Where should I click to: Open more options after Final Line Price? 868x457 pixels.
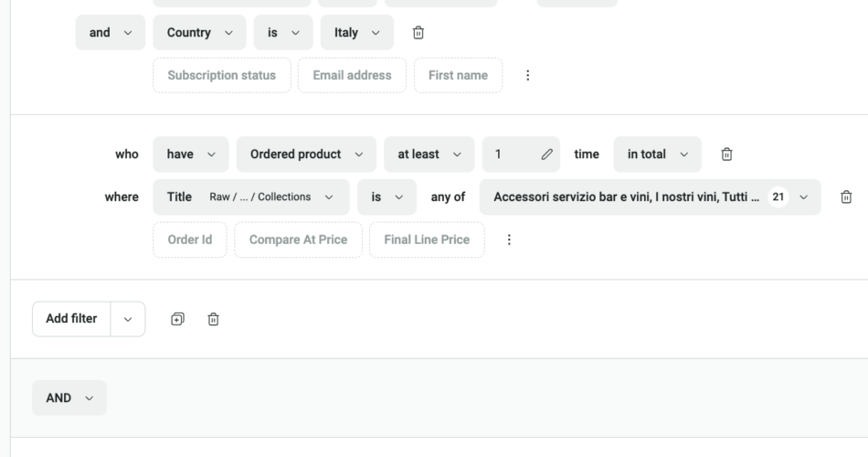pos(509,239)
